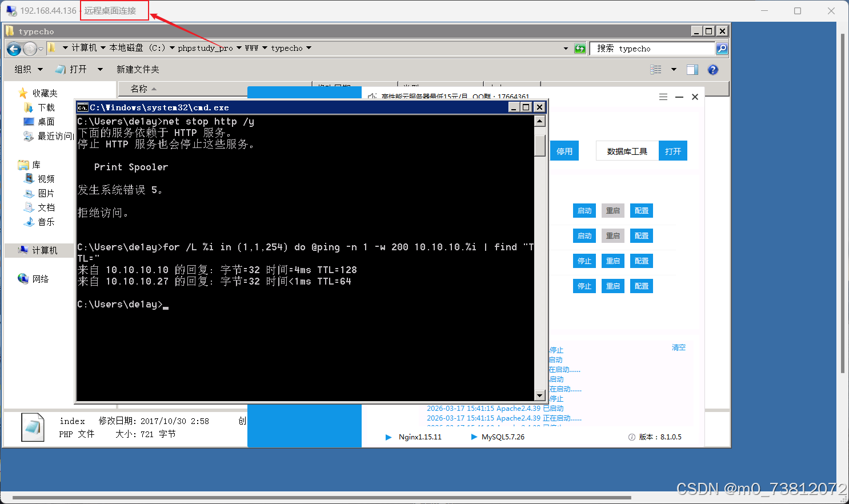This screenshot has height=504, width=849.
Task: Click the log line 'Apache2.4.39 正在启动......'
Action: [x=504, y=418]
